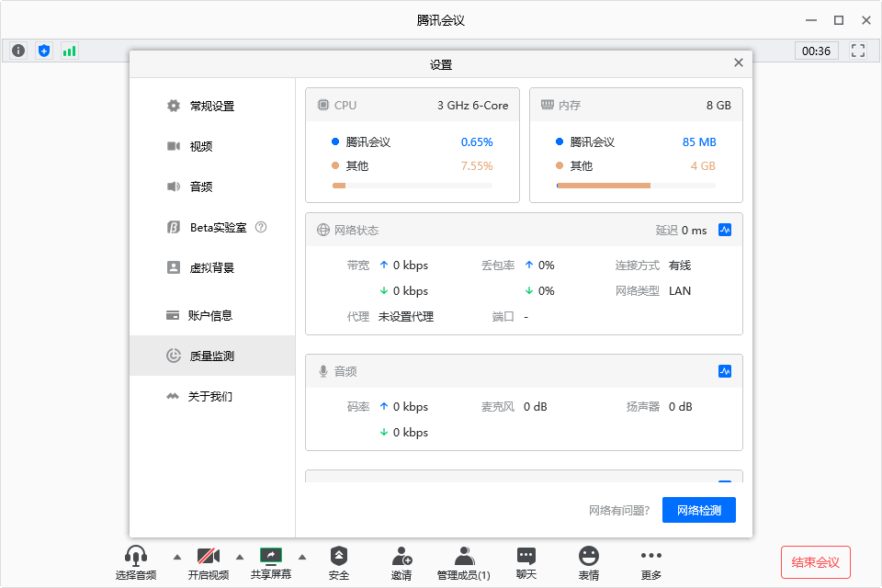Click the 音频 microphone panel icon
Viewport: 882px width, 588px height.
323,371
